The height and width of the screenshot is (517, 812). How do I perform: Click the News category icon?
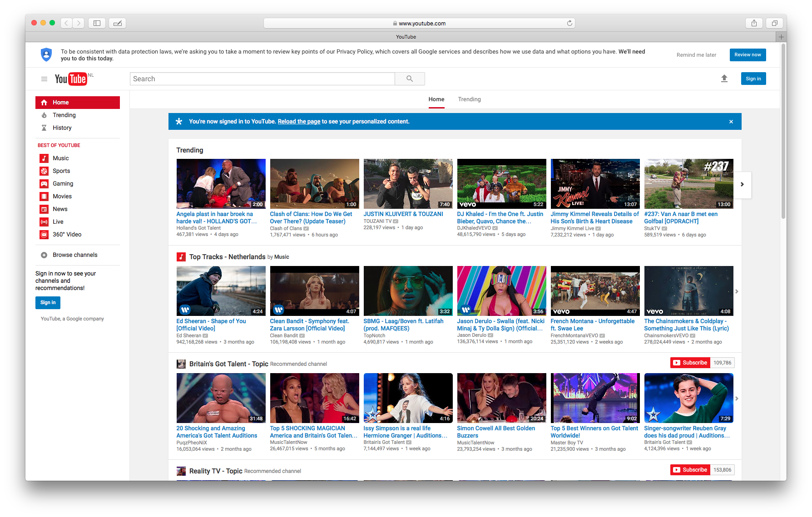[44, 209]
